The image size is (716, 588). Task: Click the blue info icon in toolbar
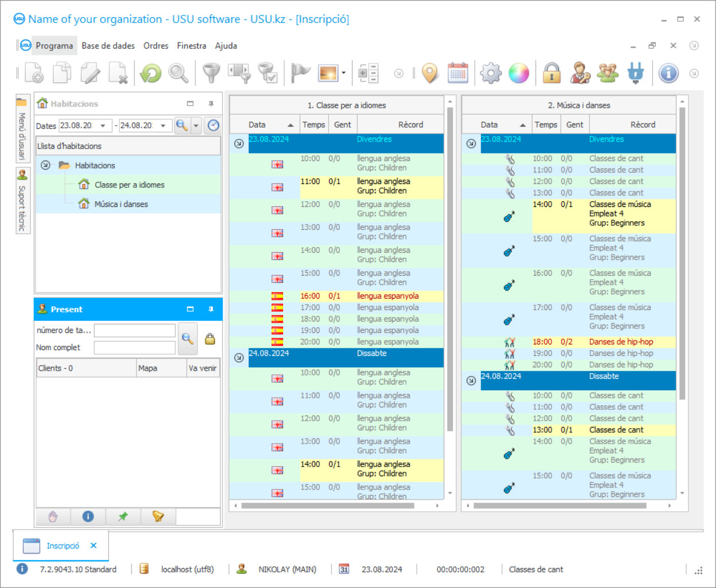pyautogui.click(x=668, y=73)
